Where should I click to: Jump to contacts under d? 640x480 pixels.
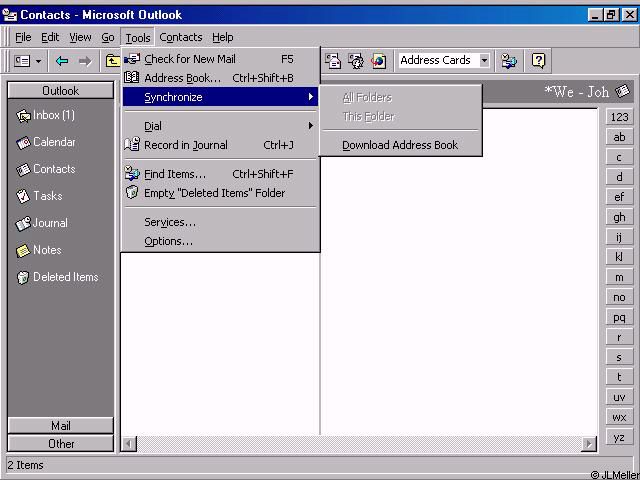click(619, 177)
